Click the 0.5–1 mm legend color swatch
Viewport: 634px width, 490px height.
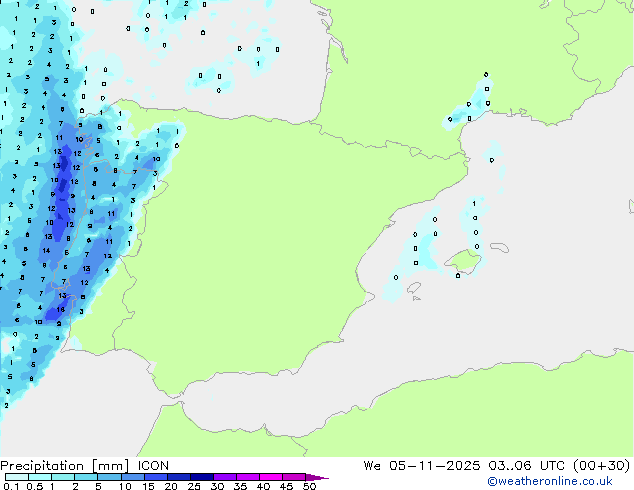click(x=40, y=477)
